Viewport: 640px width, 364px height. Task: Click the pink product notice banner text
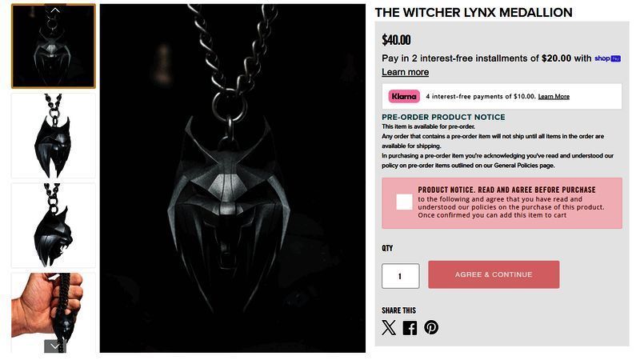(x=510, y=203)
